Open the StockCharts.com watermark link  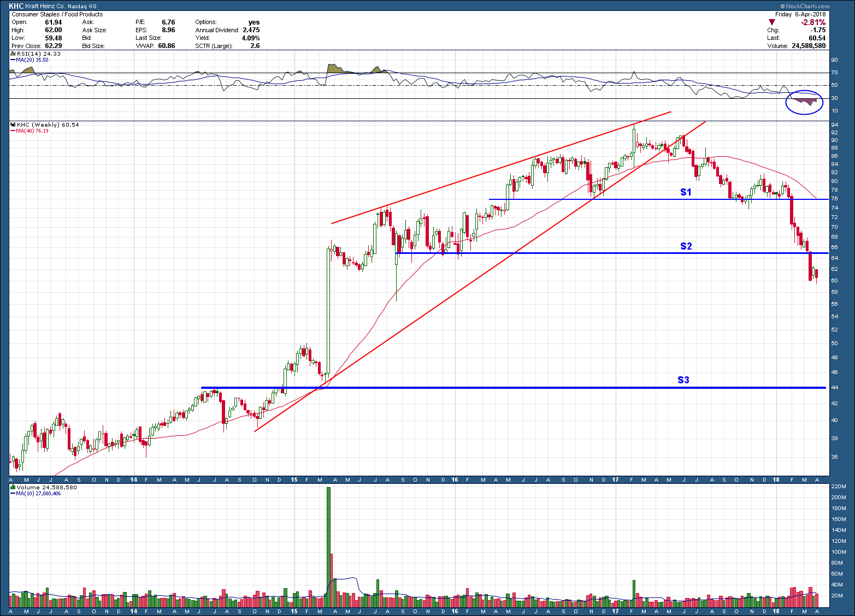coord(805,7)
